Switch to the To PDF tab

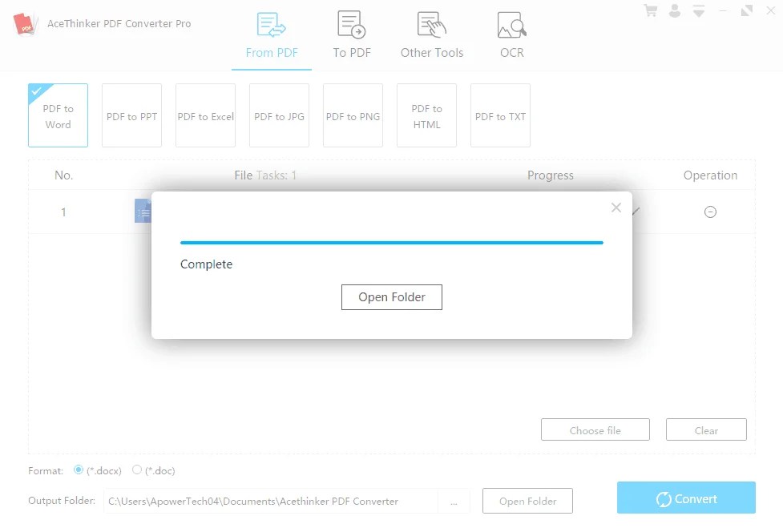(x=352, y=35)
